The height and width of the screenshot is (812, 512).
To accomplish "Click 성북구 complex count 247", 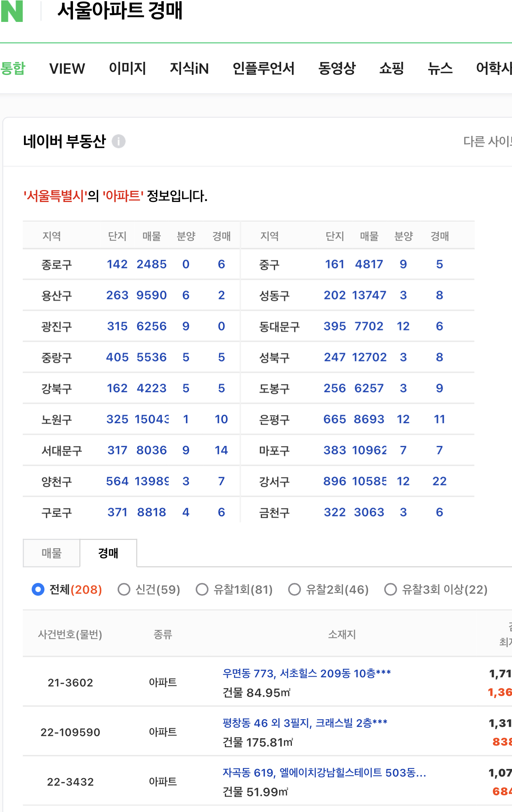I will pyautogui.click(x=335, y=357).
